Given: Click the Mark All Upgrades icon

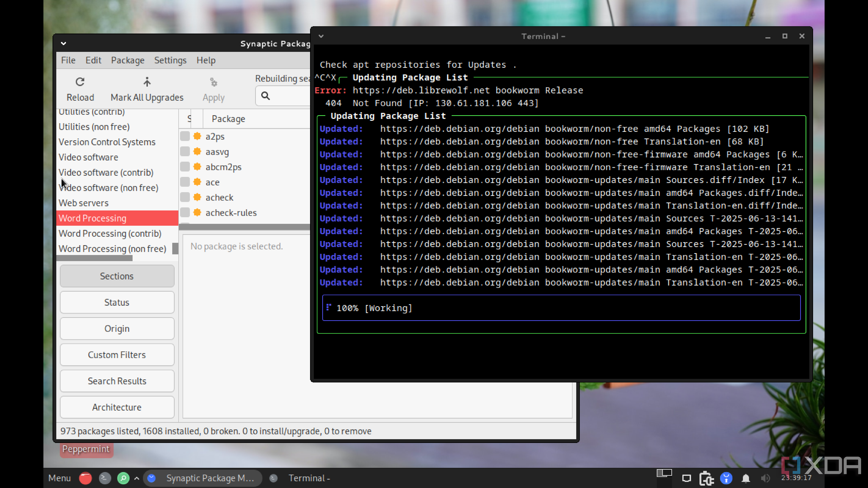Looking at the screenshot, I should [147, 82].
